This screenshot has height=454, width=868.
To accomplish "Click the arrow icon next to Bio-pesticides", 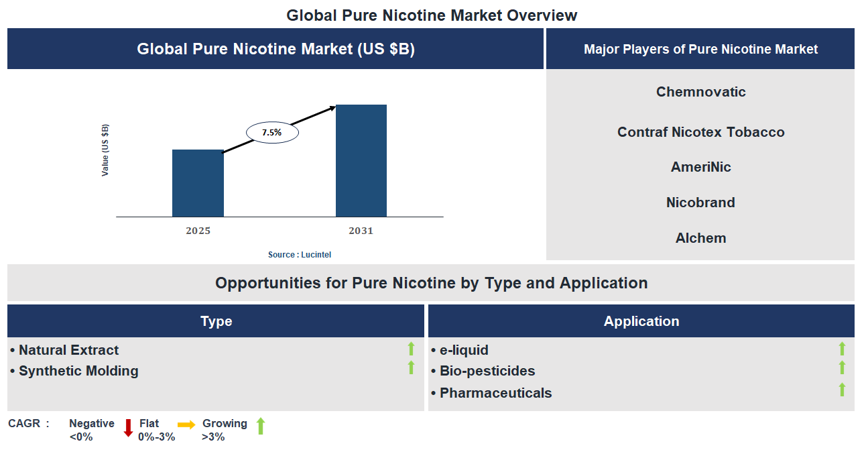I will tap(843, 367).
